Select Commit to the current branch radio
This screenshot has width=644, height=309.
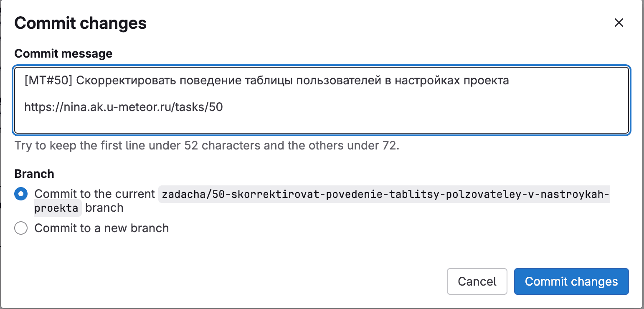pyautogui.click(x=21, y=194)
